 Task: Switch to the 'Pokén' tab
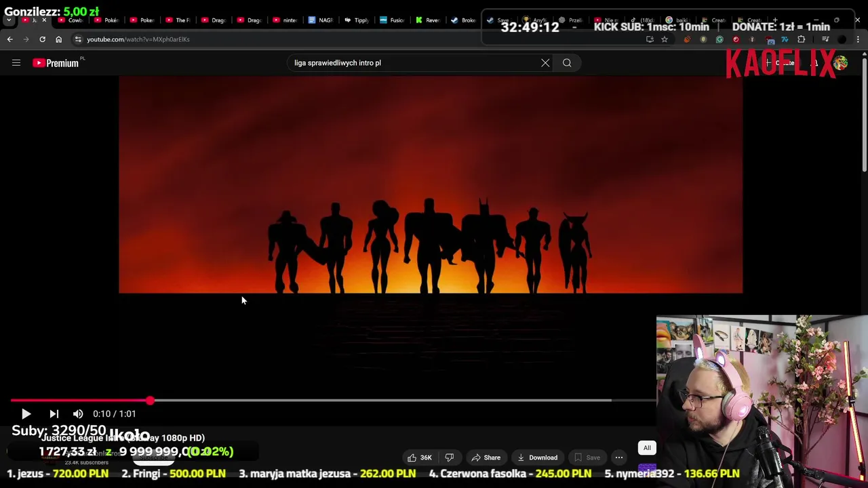click(106, 20)
